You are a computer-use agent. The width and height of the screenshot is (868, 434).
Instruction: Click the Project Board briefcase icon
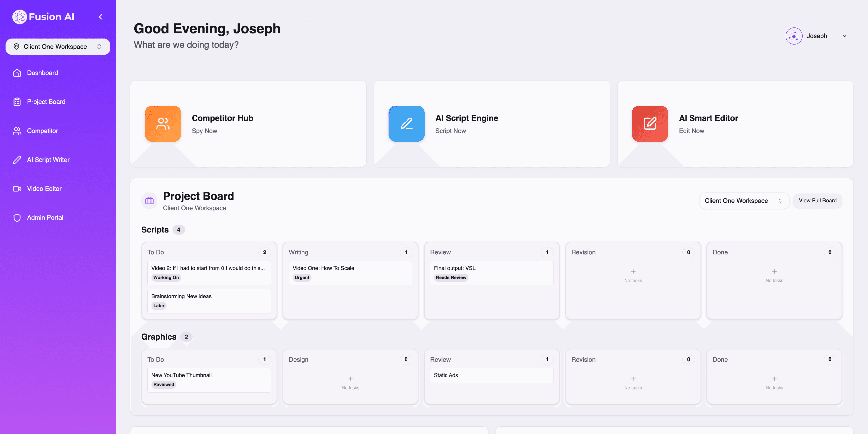tap(149, 201)
